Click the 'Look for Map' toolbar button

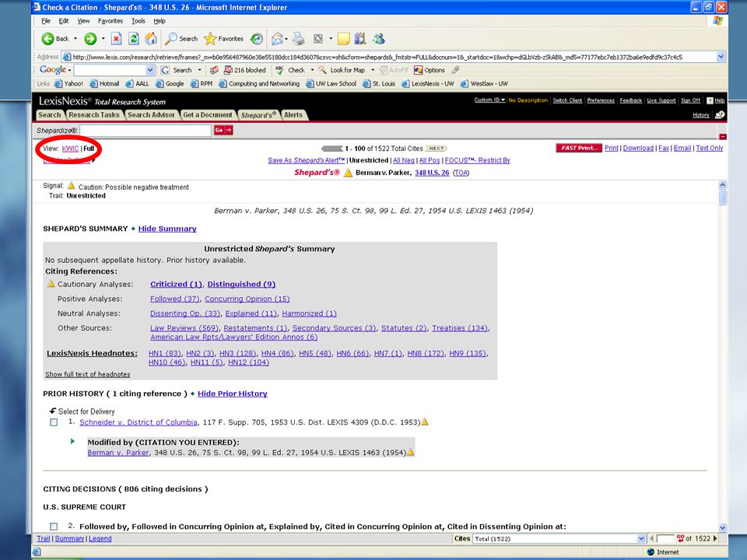click(342, 70)
